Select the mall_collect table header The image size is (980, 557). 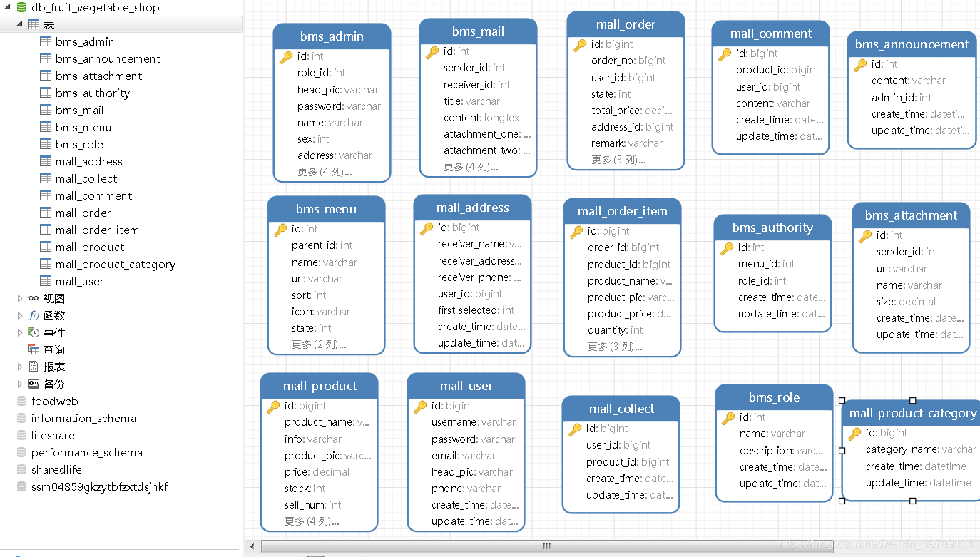(x=621, y=409)
